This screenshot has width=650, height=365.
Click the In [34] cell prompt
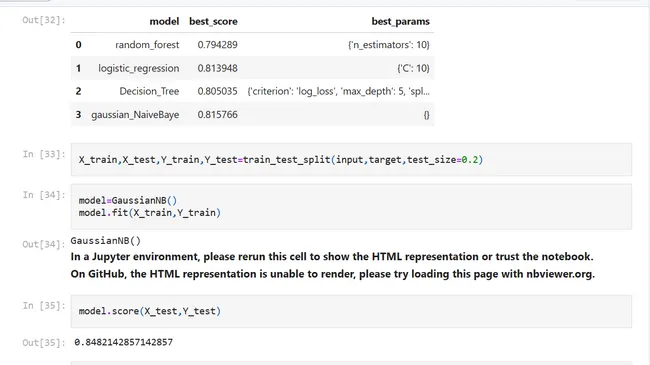coord(44,195)
